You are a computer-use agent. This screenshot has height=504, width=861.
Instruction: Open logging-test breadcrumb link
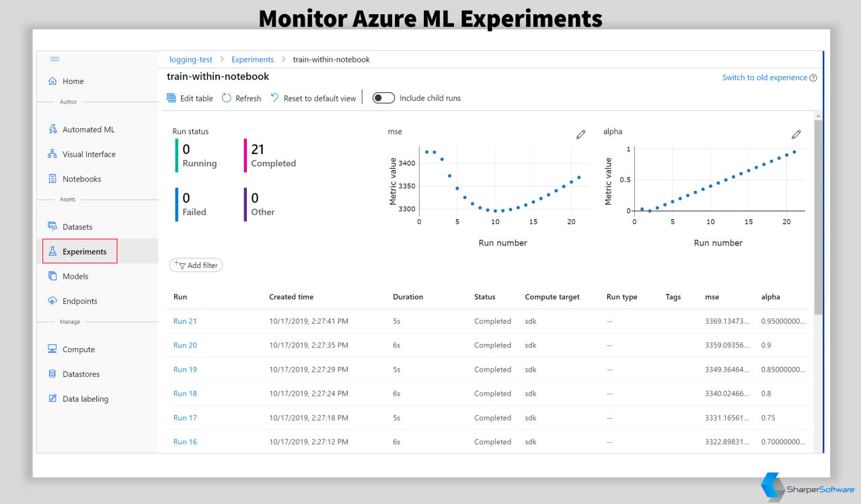(x=192, y=59)
